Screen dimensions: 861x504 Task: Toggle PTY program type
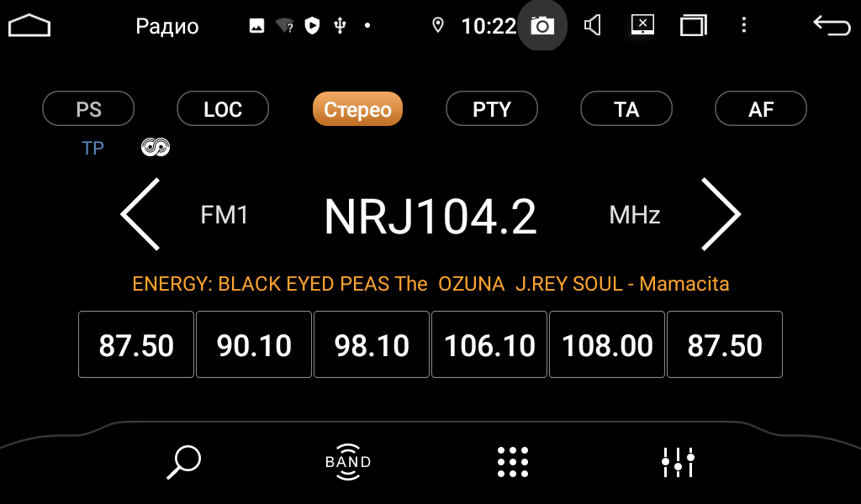(492, 108)
